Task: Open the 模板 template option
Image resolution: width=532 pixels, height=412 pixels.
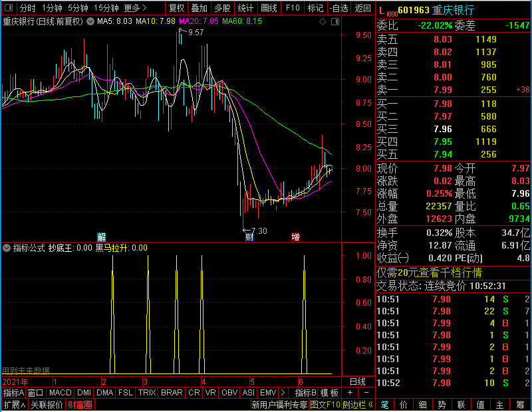Action: [x=329, y=393]
